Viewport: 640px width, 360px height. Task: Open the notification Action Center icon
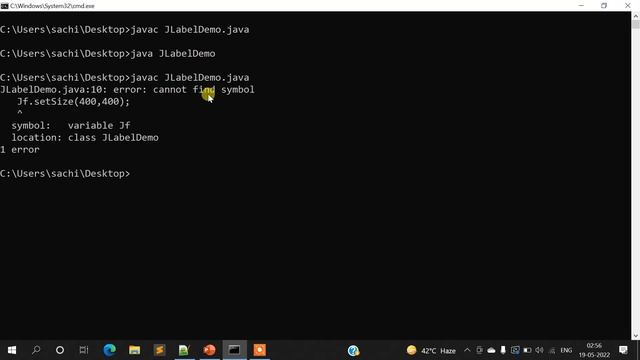click(x=623, y=350)
